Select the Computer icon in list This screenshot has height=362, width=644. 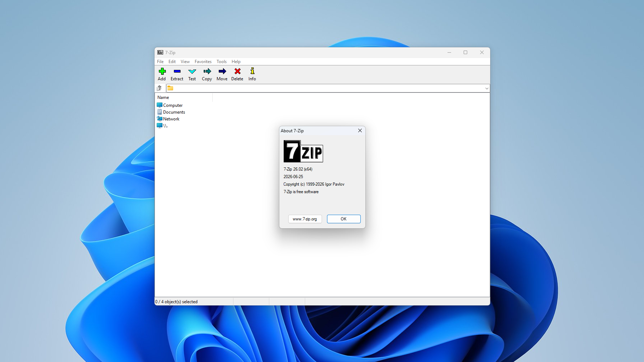coord(160,105)
